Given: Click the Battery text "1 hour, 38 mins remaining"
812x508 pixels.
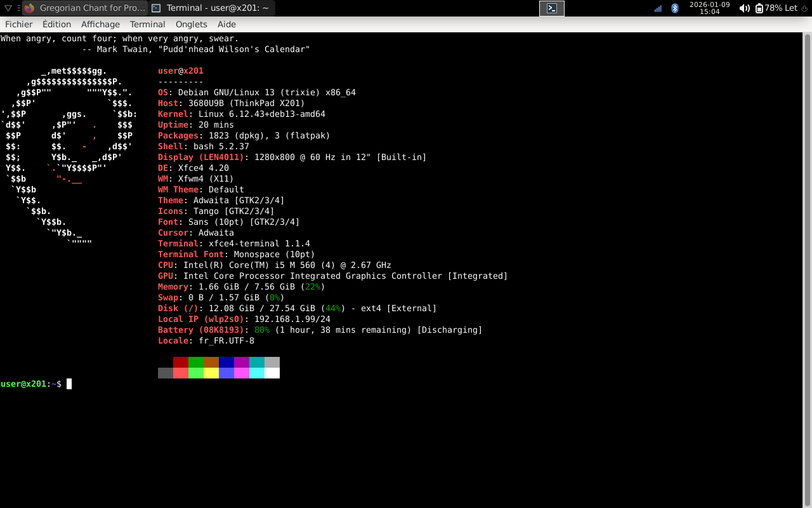Looking at the screenshot, I should tap(343, 330).
